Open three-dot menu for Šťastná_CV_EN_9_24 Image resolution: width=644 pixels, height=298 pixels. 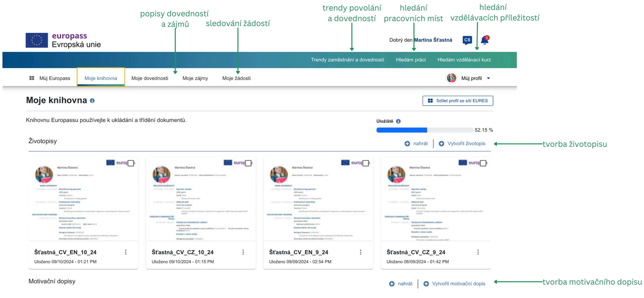(360, 252)
